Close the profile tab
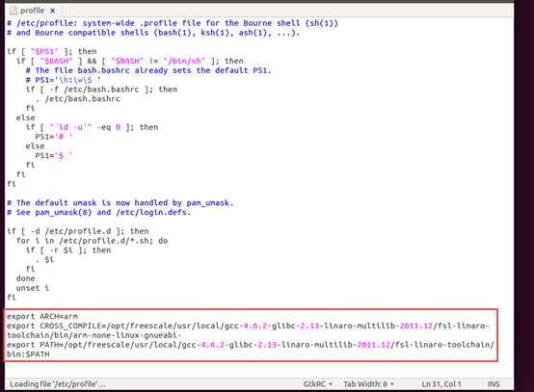 click(x=52, y=11)
